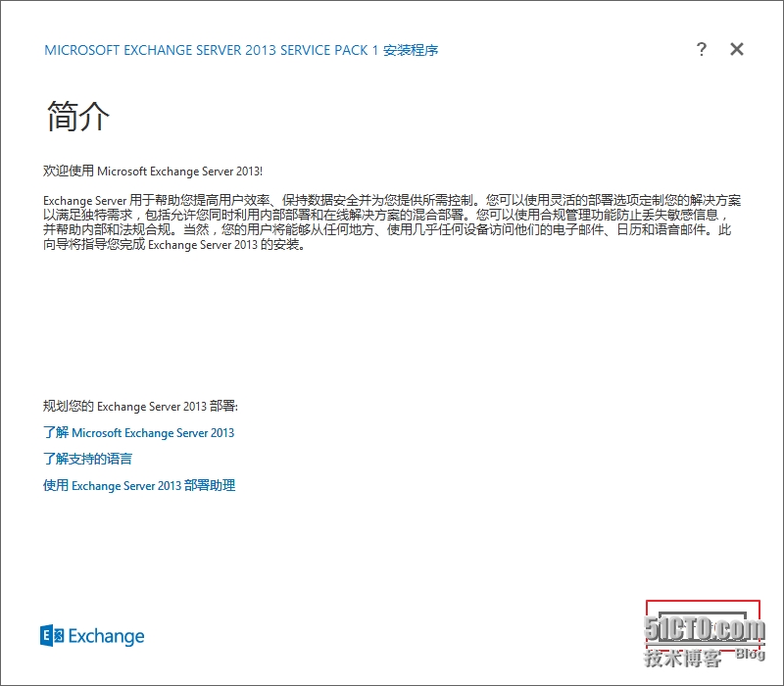This screenshot has width=784, height=686.
Task: Click the Exchange logo in bottom corner
Action: (93, 636)
